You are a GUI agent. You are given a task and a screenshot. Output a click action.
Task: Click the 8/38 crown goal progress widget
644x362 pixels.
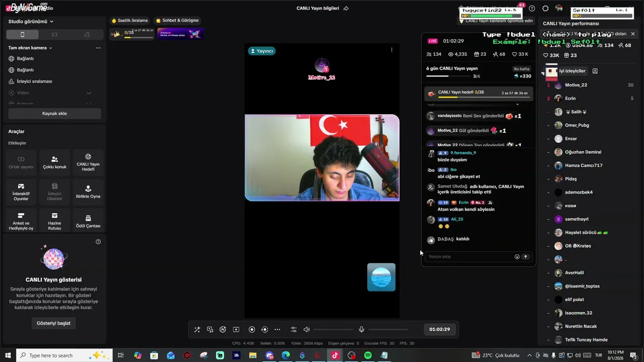click(132, 34)
